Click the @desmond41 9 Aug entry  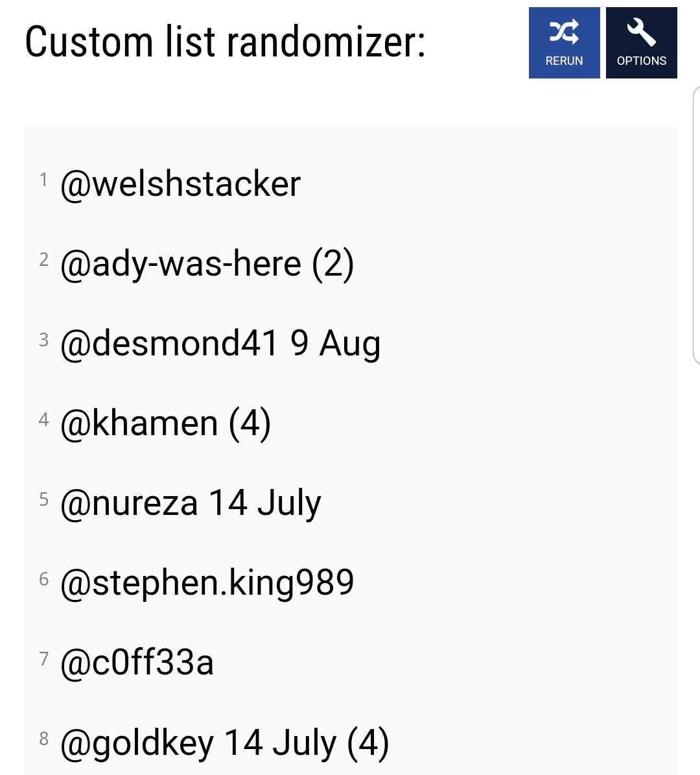pyautogui.click(x=220, y=344)
